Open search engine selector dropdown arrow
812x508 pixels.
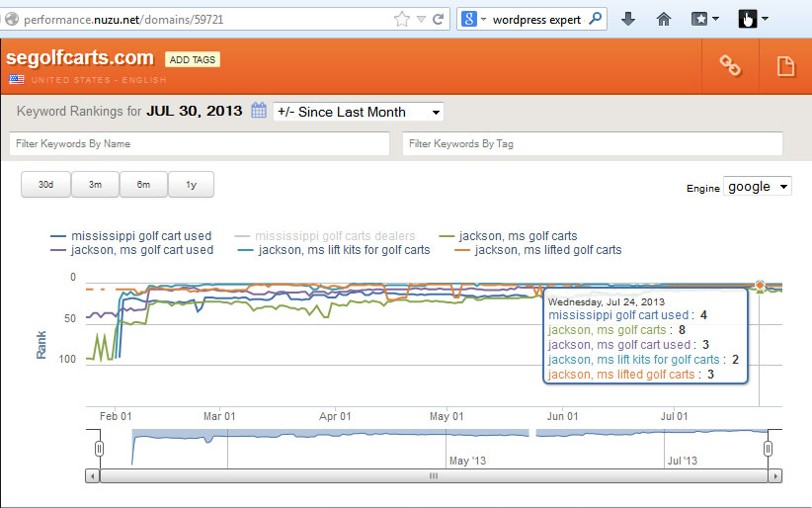(x=483, y=20)
